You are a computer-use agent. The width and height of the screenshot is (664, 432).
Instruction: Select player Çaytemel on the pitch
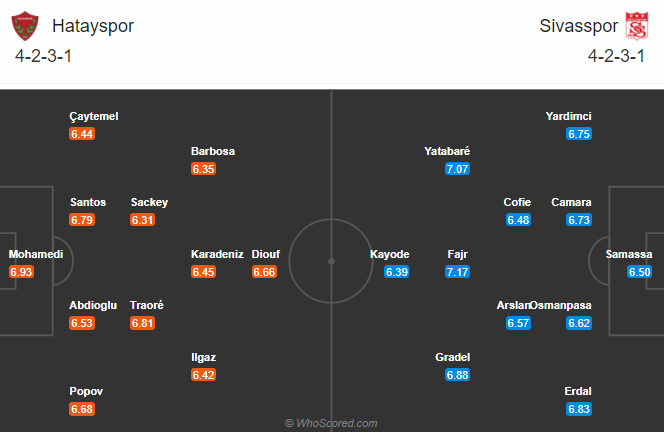(x=94, y=116)
